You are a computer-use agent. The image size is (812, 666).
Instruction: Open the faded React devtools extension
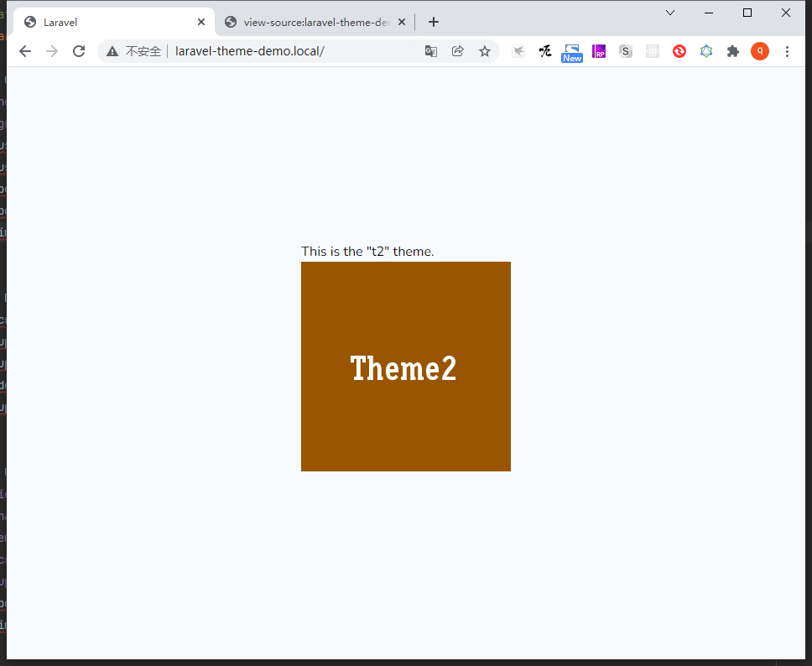pyautogui.click(x=653, y=51)
